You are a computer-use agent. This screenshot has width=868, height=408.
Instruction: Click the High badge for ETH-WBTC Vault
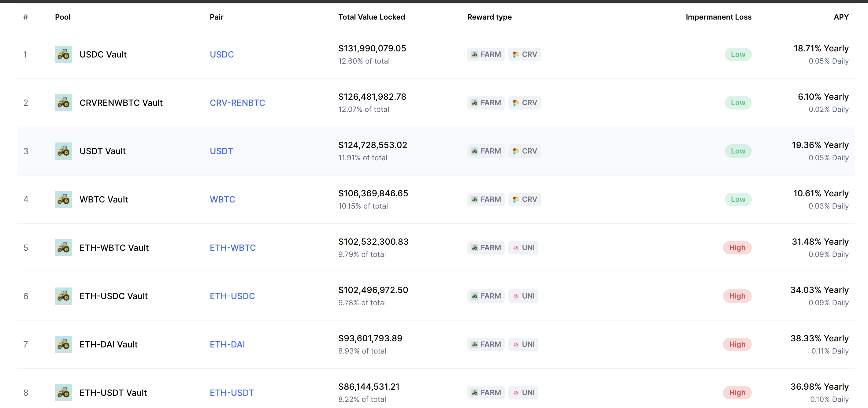pyautogui.click(x=737, y=248)
